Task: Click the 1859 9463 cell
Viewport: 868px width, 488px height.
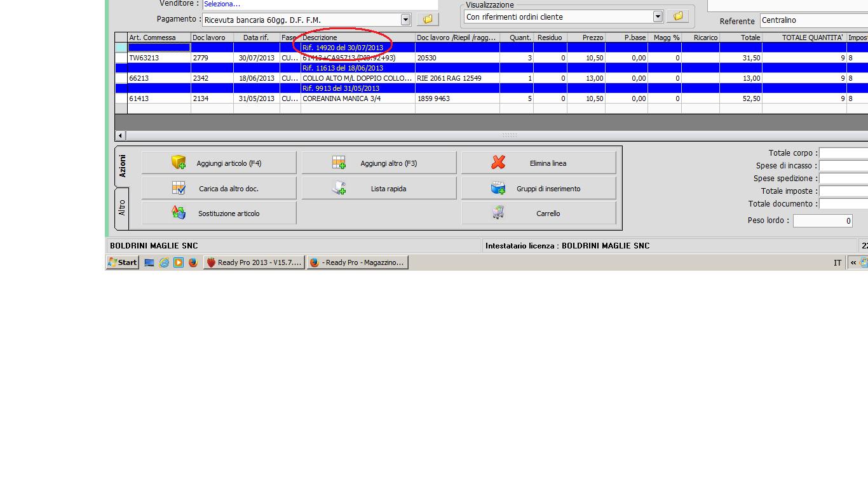Action: tap(458, 98)
